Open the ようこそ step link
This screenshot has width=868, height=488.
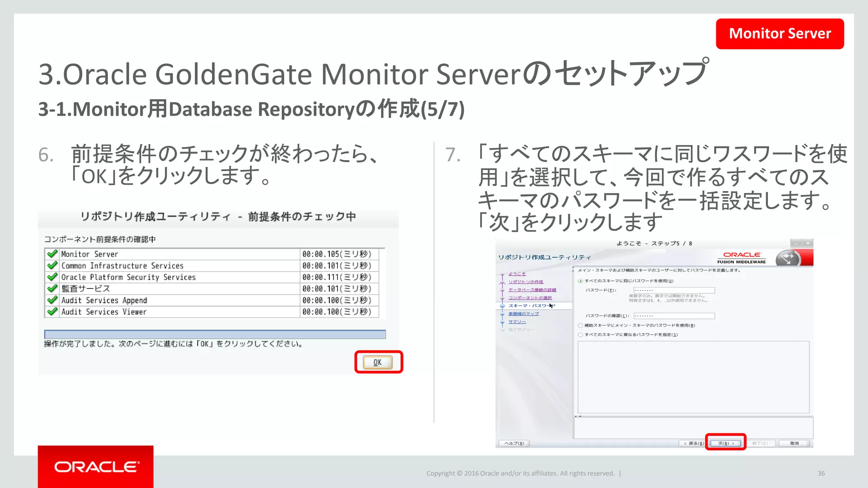(517, 274)
